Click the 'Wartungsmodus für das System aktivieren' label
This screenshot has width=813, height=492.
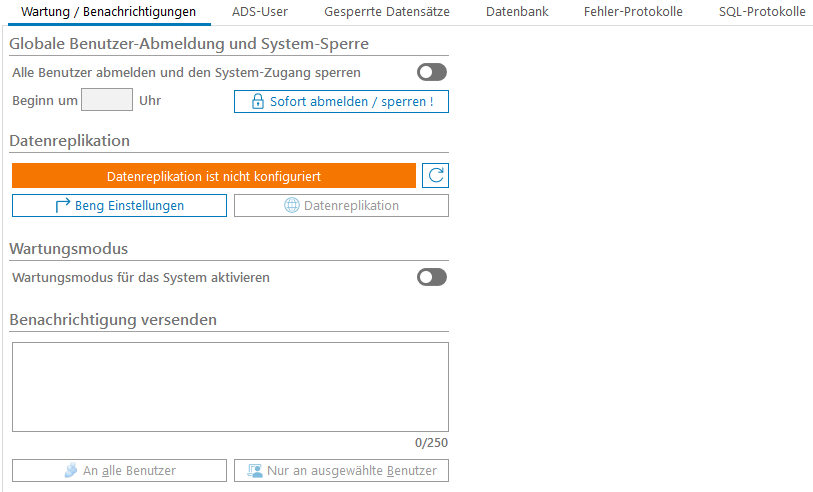click(141, 277)
